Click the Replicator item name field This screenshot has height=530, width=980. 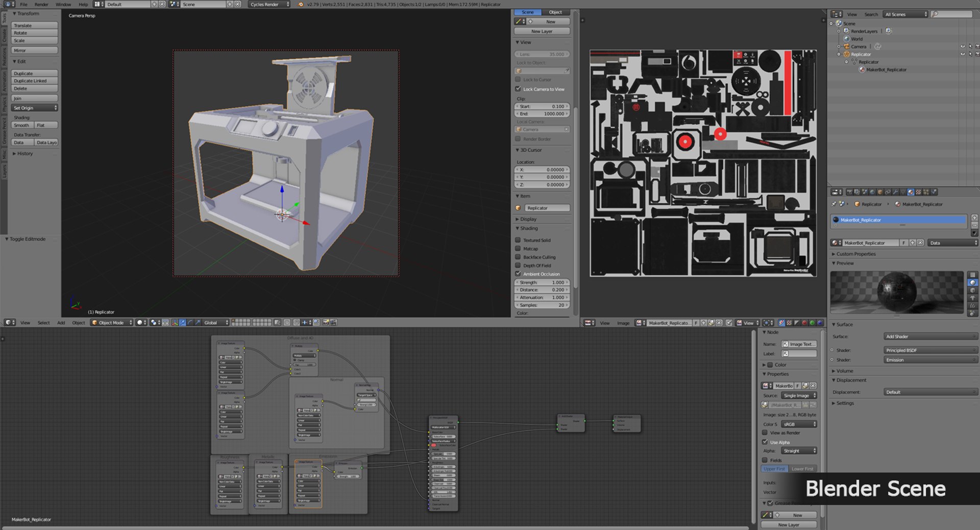coord(547,208)
